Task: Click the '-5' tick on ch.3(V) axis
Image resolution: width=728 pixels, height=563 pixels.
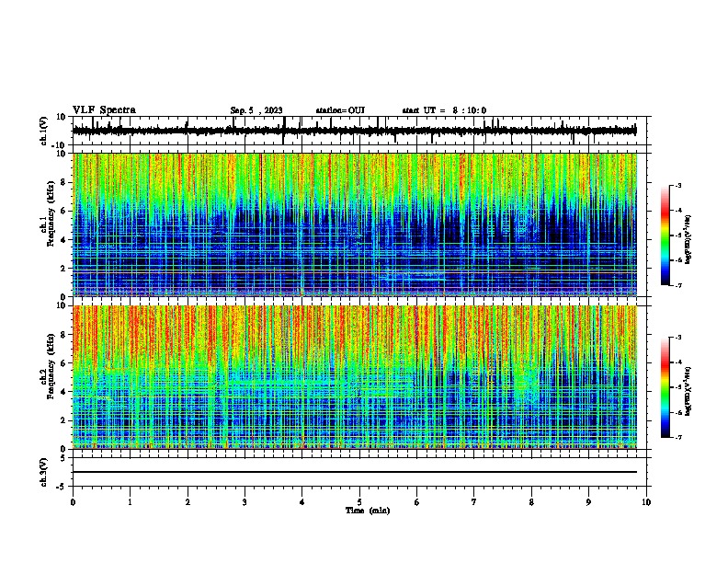Action: 62,487
